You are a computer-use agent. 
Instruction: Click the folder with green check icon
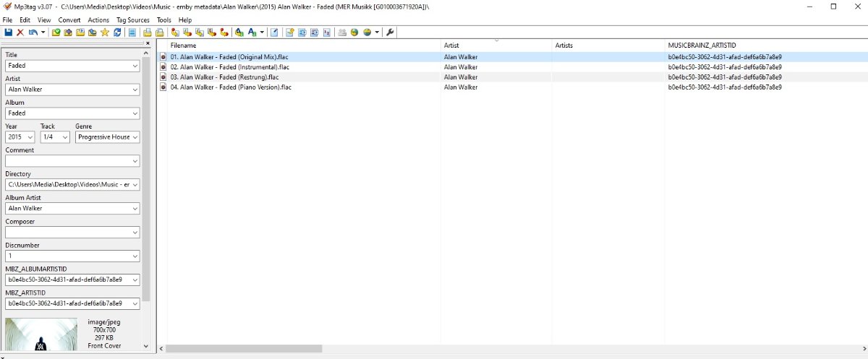point(56,33)
